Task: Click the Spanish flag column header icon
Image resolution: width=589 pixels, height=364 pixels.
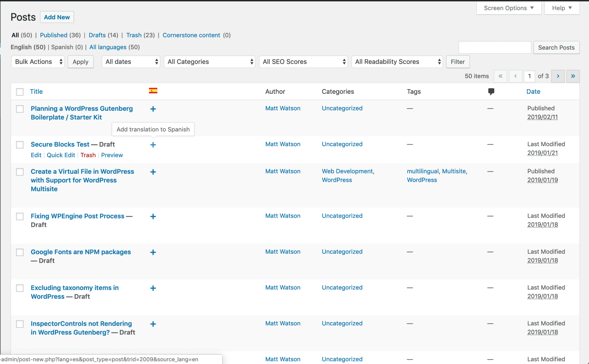Action: (x=153, y=91)
